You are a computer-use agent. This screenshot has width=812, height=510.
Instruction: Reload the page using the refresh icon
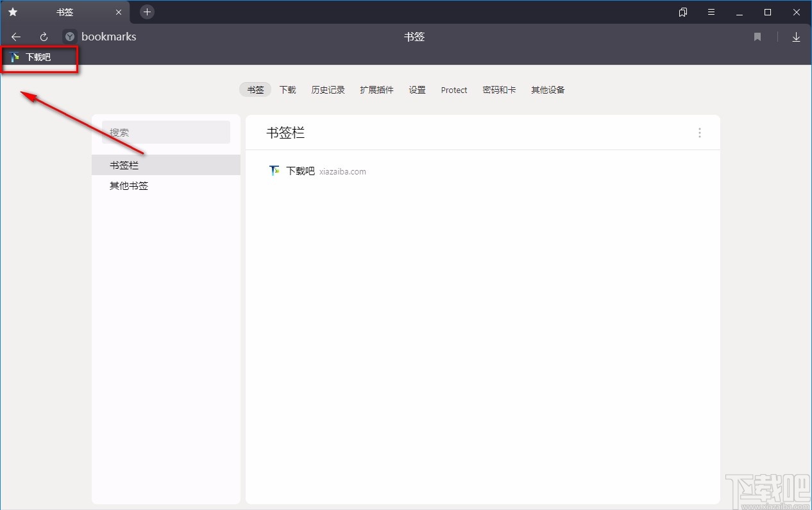pyautogui.click(x=43, y=37)
